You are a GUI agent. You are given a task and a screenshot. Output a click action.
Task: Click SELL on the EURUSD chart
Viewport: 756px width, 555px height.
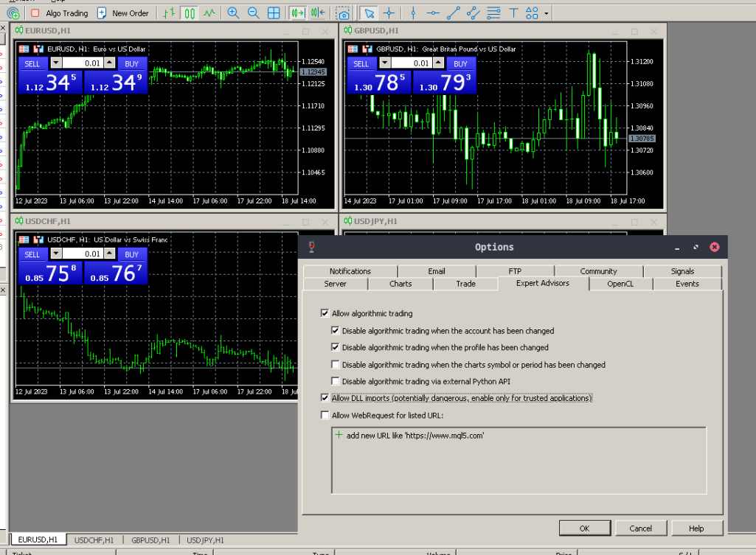(32, 63)
